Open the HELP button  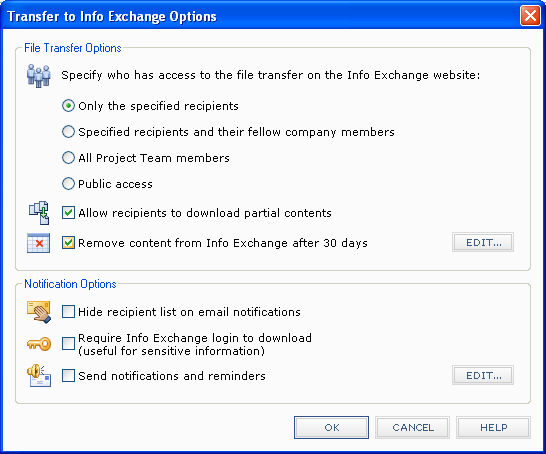[x=493, y=428]
